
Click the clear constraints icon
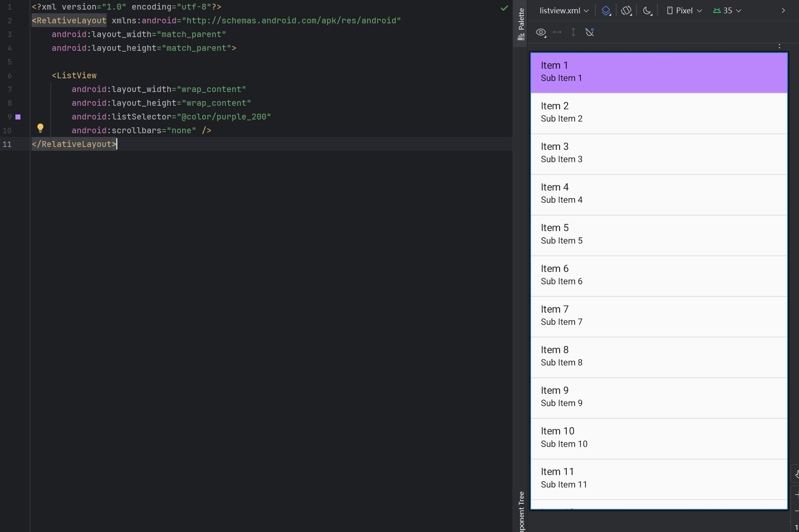click(x=590, y=32)
